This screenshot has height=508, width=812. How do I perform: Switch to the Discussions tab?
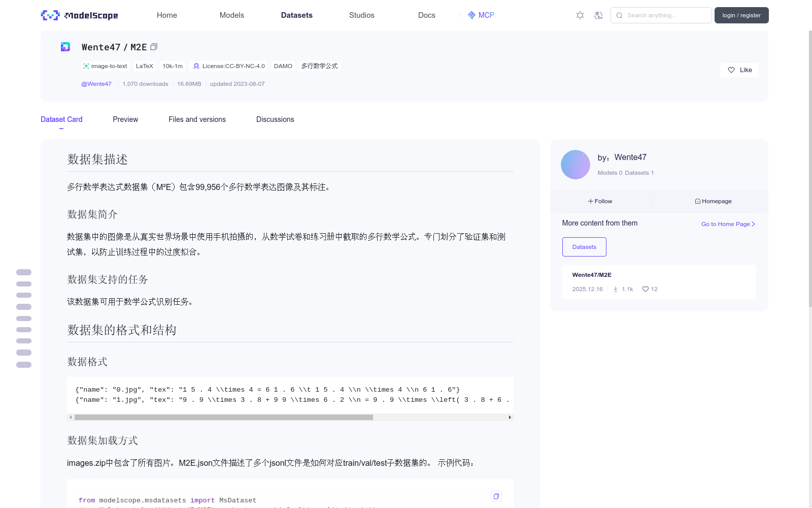pyautogui.click(x=275, y=119)
